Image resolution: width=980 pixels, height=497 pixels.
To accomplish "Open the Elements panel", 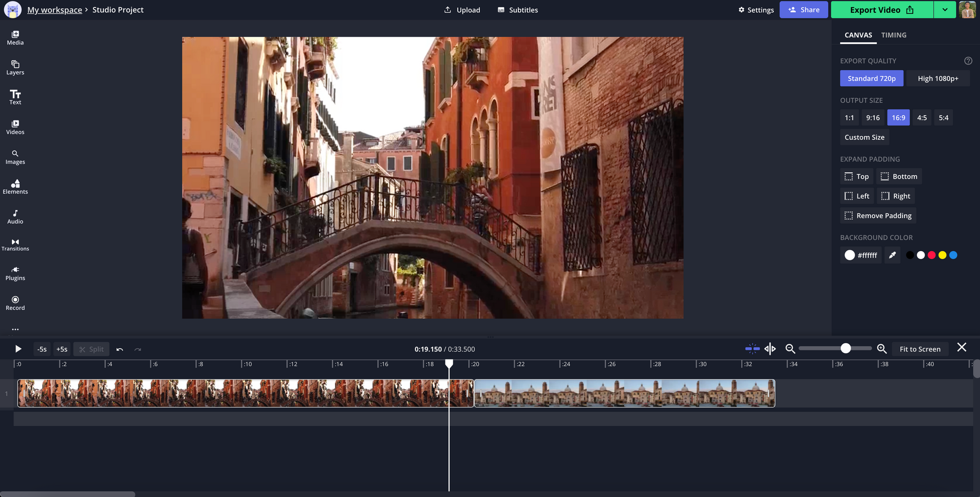I will coord(15,187).
